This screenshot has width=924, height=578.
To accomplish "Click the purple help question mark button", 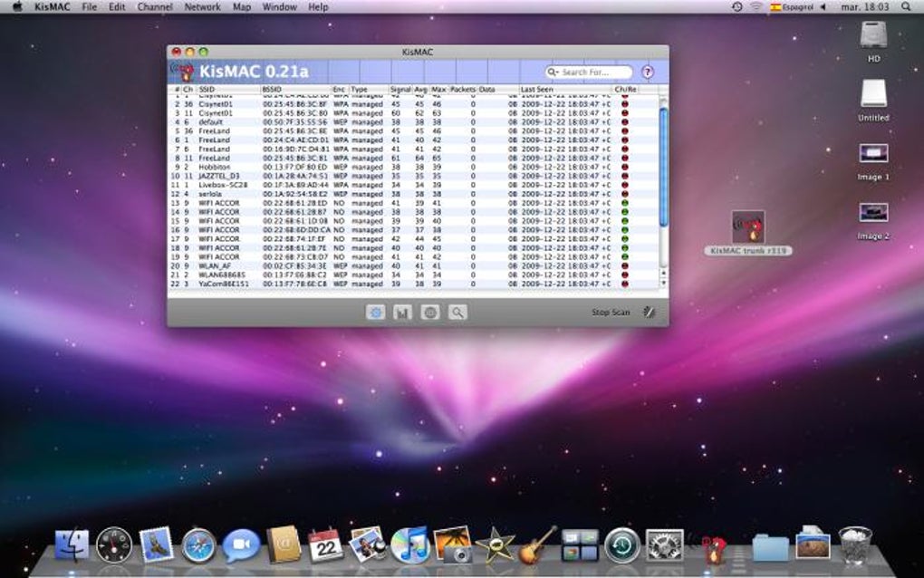I will click(648, 72).
